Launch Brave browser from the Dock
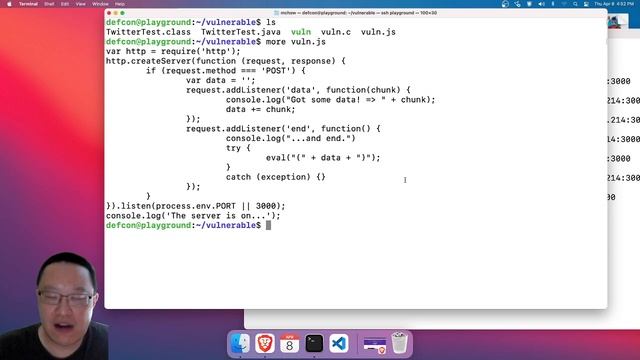The width and height of the screenshot is (640, 360). coord(264,343)
